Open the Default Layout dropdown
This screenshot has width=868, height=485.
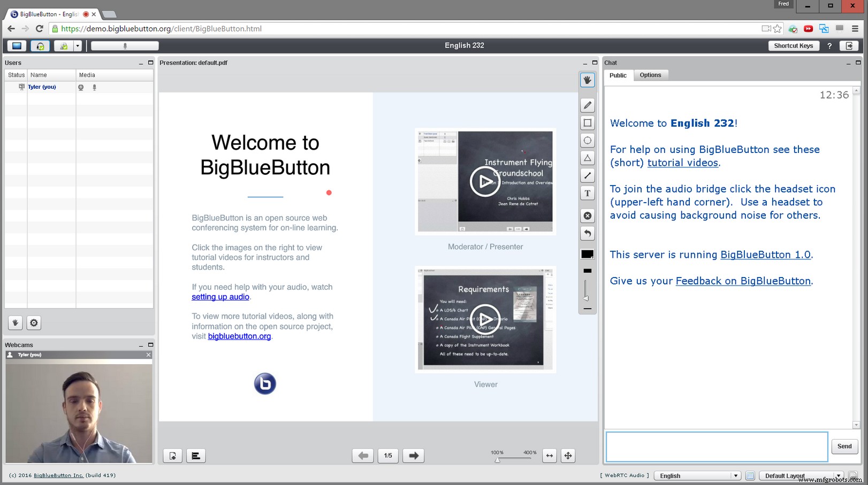click(803, 476)
